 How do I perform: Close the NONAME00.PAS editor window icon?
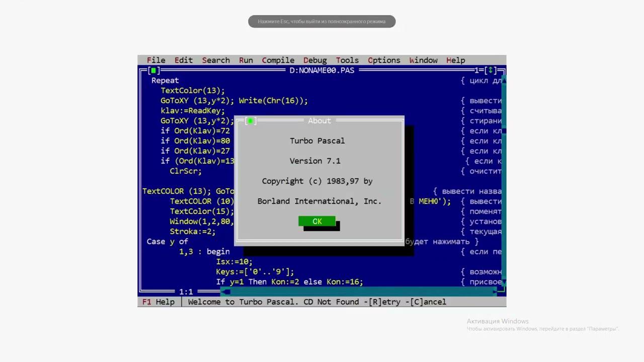[153, 70]
